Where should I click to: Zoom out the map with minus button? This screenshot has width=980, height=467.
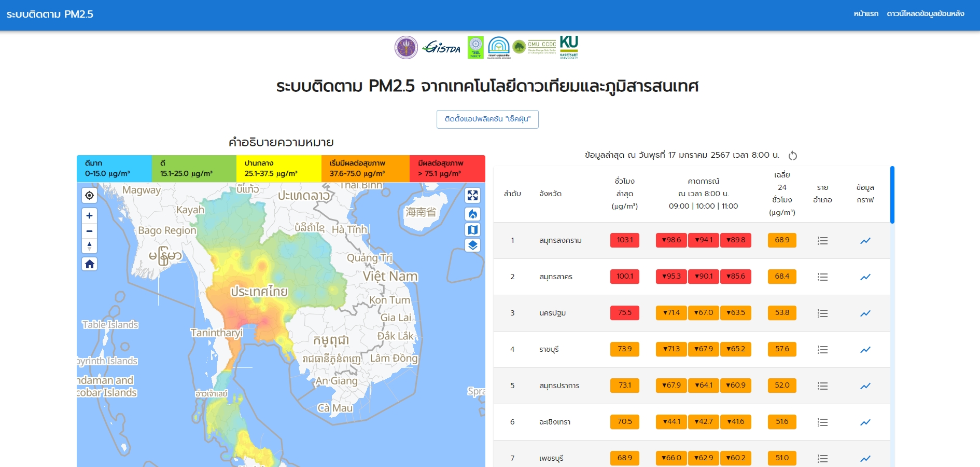tap(90, 231)
